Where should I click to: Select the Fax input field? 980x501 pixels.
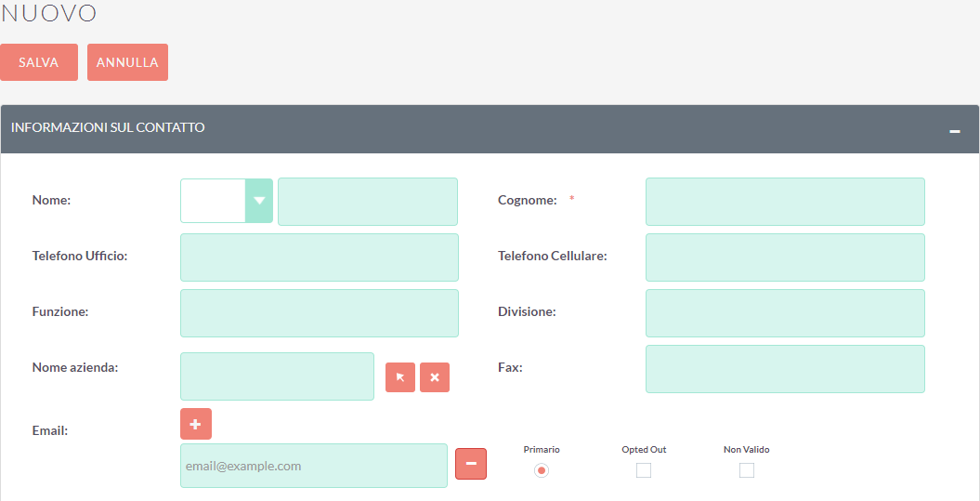(785, 369)
